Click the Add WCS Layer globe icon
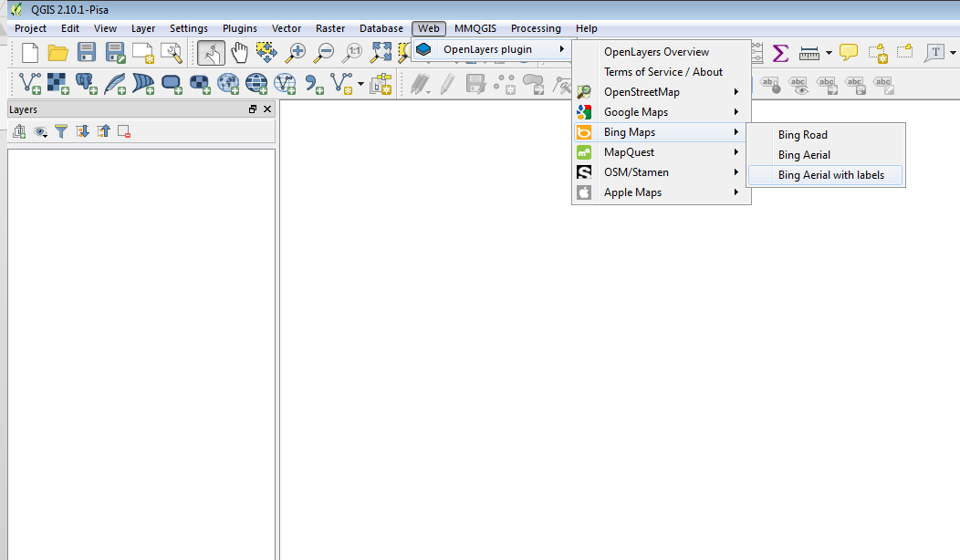 pos(256,83)
